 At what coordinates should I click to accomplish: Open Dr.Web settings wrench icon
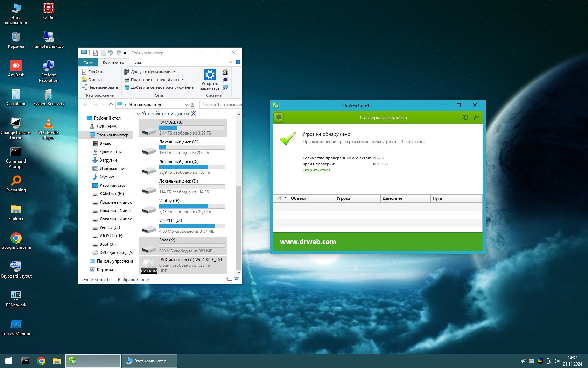476,117
